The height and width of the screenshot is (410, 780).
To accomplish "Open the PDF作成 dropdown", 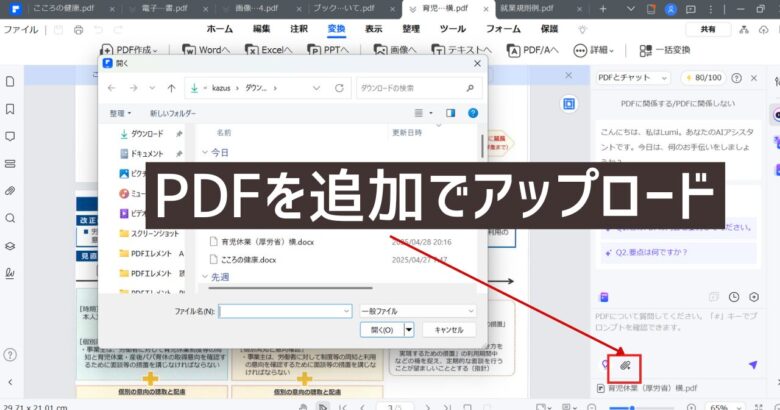I will pyautogui.click(x=129, y=50).
